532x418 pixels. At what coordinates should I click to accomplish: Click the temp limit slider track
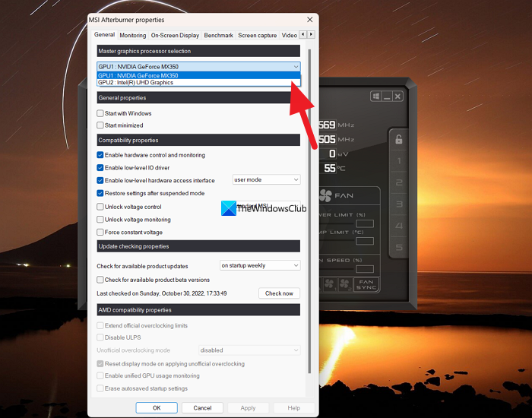(x=337, y=241)
